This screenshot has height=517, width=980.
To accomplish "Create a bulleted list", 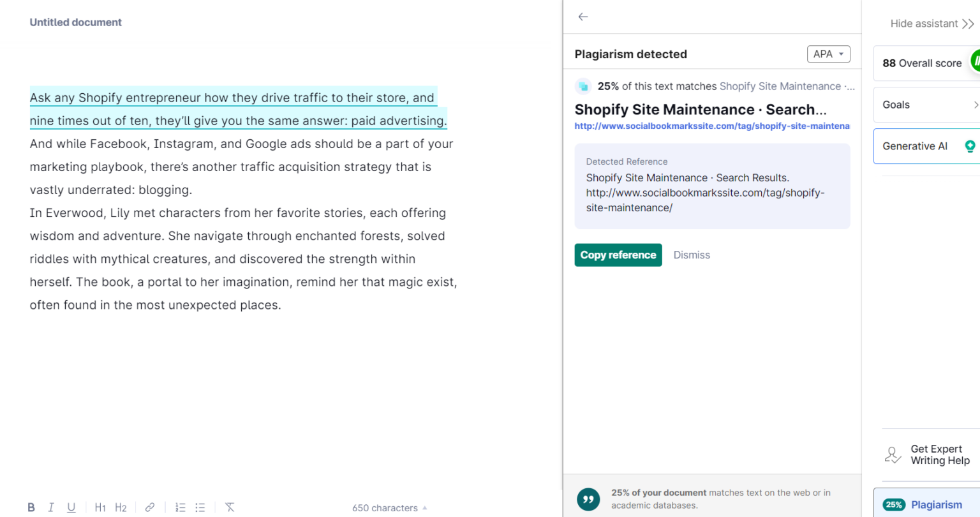I will 200,507.
